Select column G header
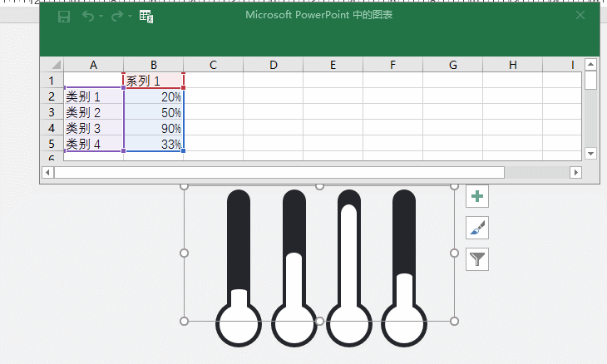The width and height of the screenshot is (607, 364). pyautogui.click(x=453, y=65)
